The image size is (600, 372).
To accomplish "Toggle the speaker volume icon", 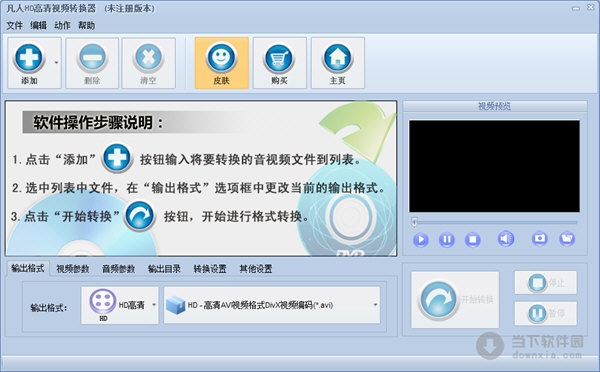I will tap(505, 239).
